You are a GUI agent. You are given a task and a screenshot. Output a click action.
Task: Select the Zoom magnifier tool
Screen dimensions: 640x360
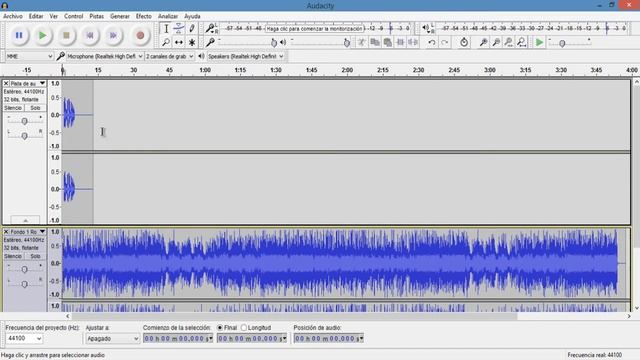click(x=166, y=42)
